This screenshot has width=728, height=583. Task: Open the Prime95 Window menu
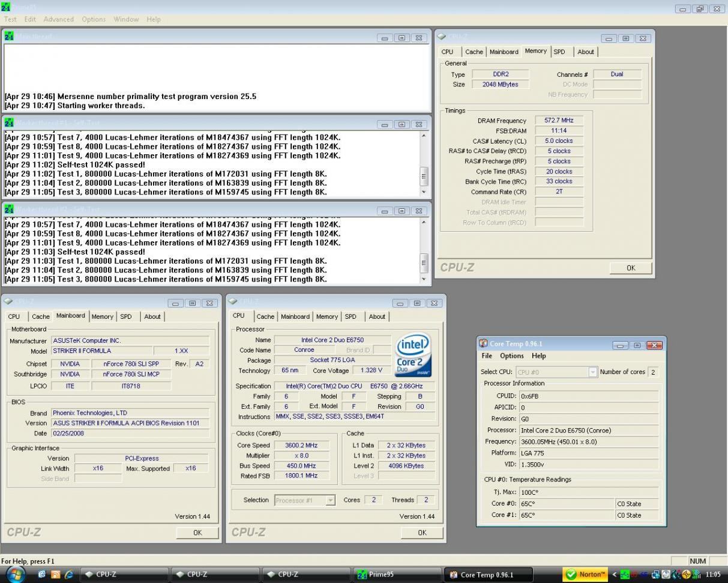[x=126, y=19]
